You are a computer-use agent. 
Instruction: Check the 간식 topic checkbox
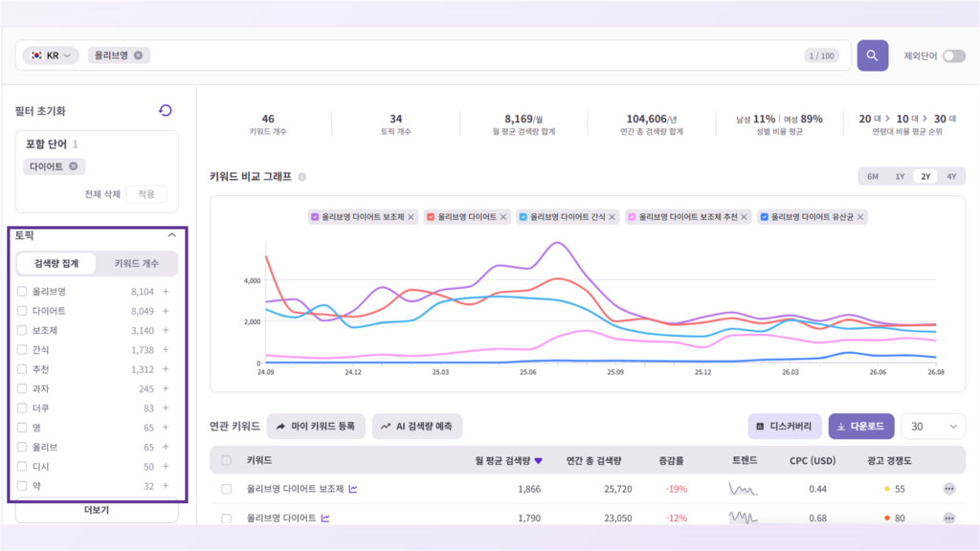[x=22, y=350]
